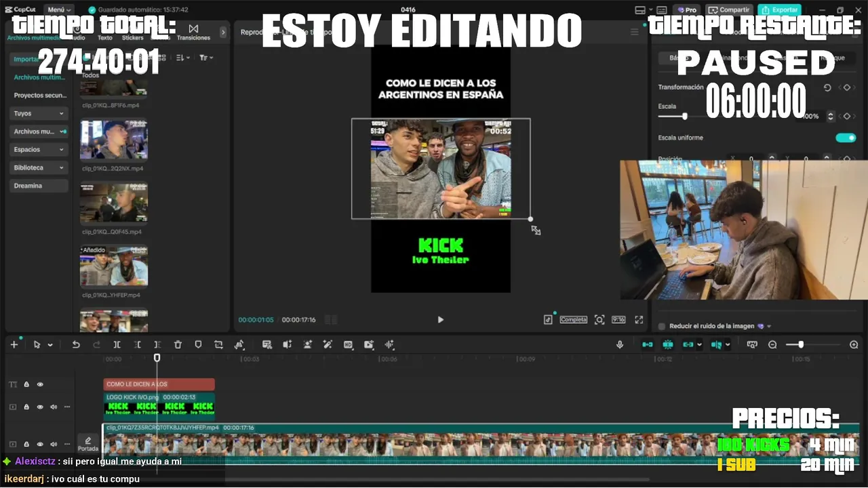Zoom in the timeline
The height and width of the screenshot is (488, 868).
(854, 344)
